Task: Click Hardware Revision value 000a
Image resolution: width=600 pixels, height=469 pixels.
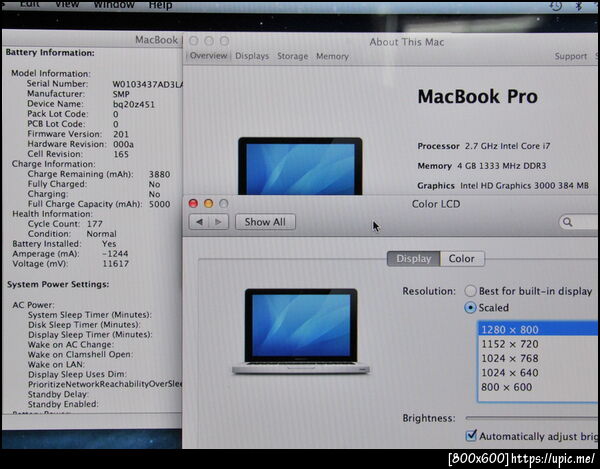Action: [x=123, y=145]
